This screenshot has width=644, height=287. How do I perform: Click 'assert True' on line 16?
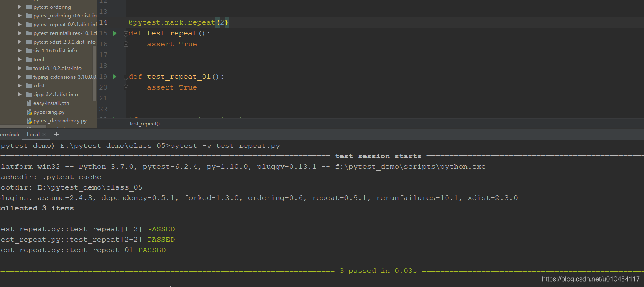tap(172, 44)
